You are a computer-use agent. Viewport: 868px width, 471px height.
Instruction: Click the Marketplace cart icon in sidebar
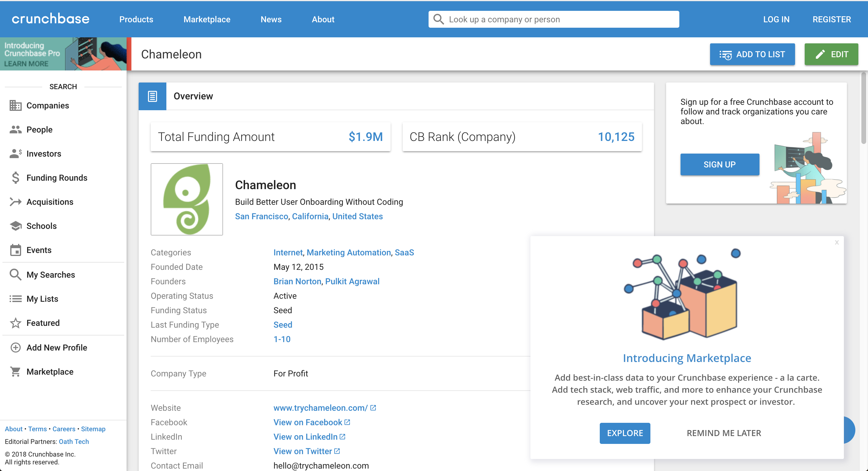[15, 372]
